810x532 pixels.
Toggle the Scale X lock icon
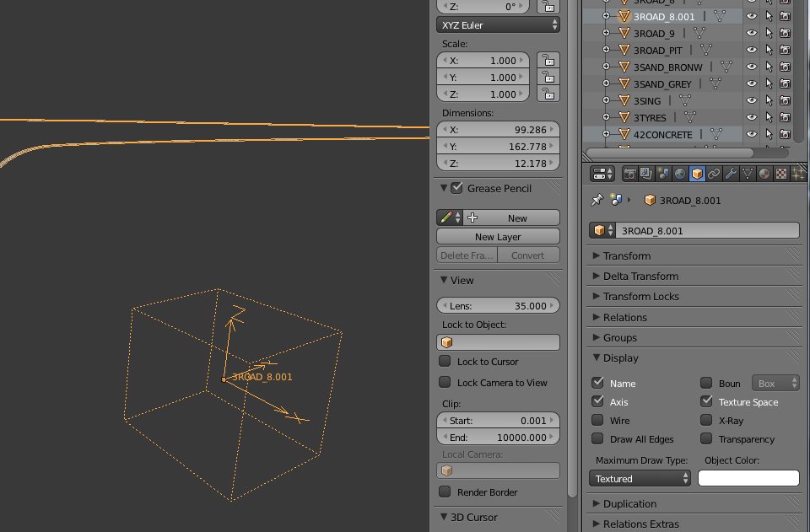tap(548, 61)
